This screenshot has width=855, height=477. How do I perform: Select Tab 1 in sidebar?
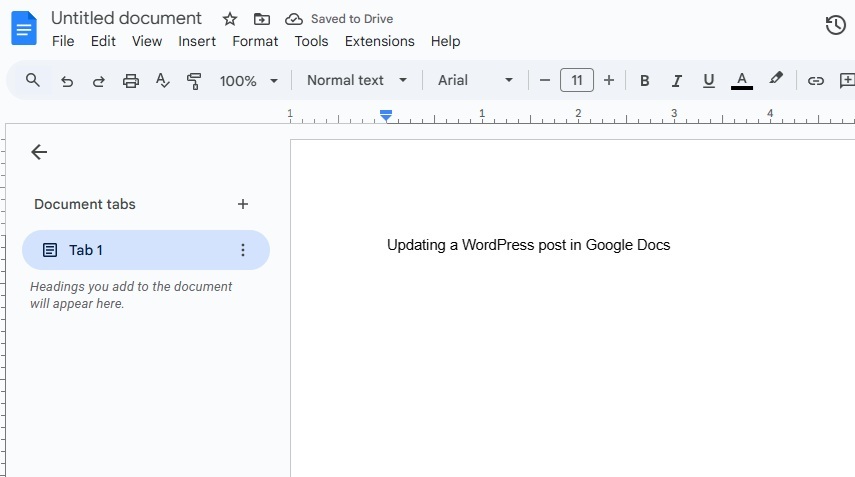click(x=146, y=250)
